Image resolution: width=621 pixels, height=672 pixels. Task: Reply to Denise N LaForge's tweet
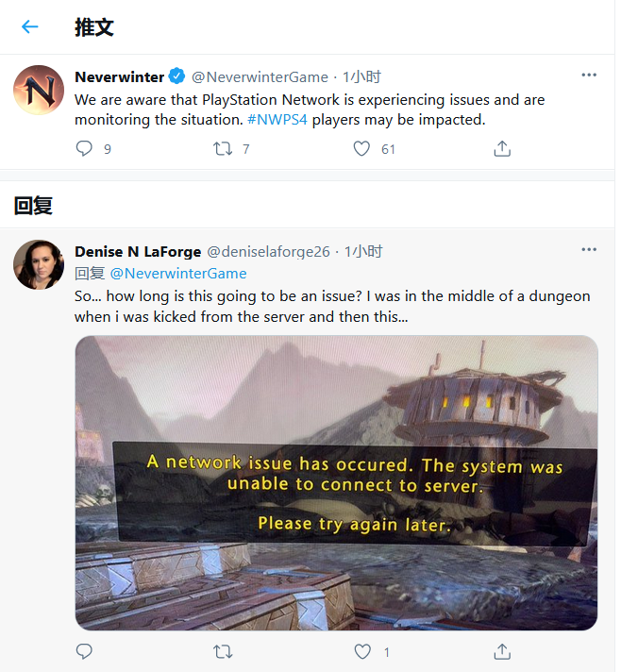tap(84, 651)
